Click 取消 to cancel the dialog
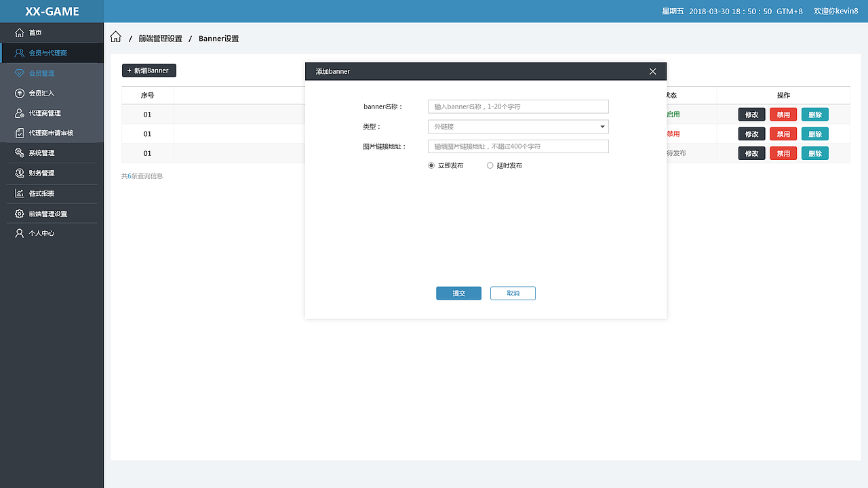The height and width of the screenshot is (488, 868). click(x=513, y=293)
